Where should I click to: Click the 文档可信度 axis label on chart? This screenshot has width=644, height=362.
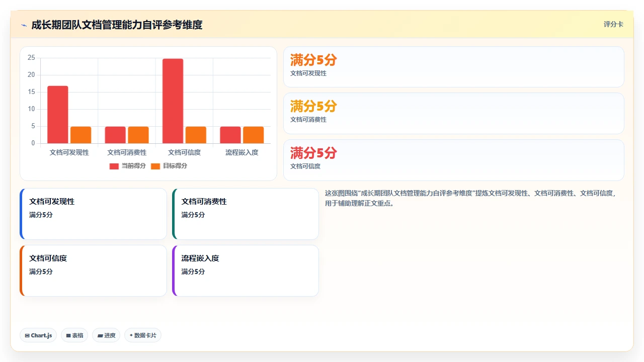pyautogui.click(x=184, y=152)
